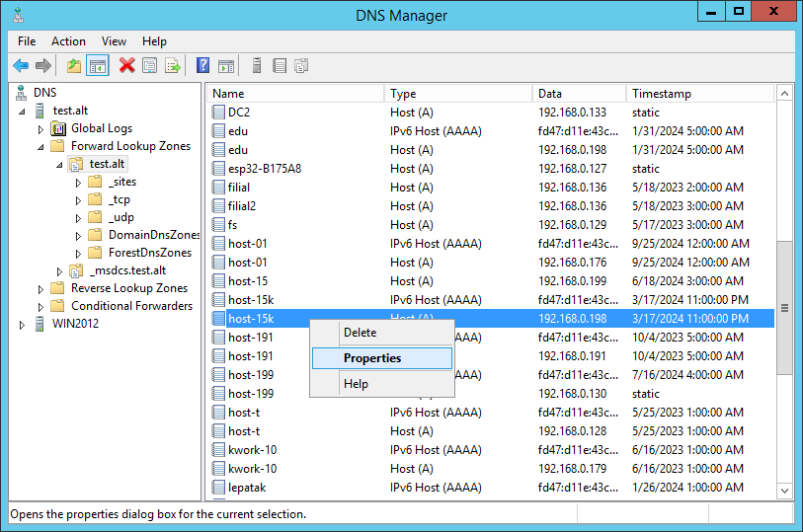Expand the Reverse Lookup Zones node

coord(41,288)
